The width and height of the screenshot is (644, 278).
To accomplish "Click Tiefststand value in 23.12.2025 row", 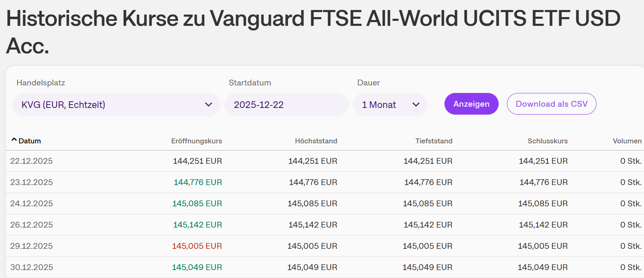I will point(429,182).
